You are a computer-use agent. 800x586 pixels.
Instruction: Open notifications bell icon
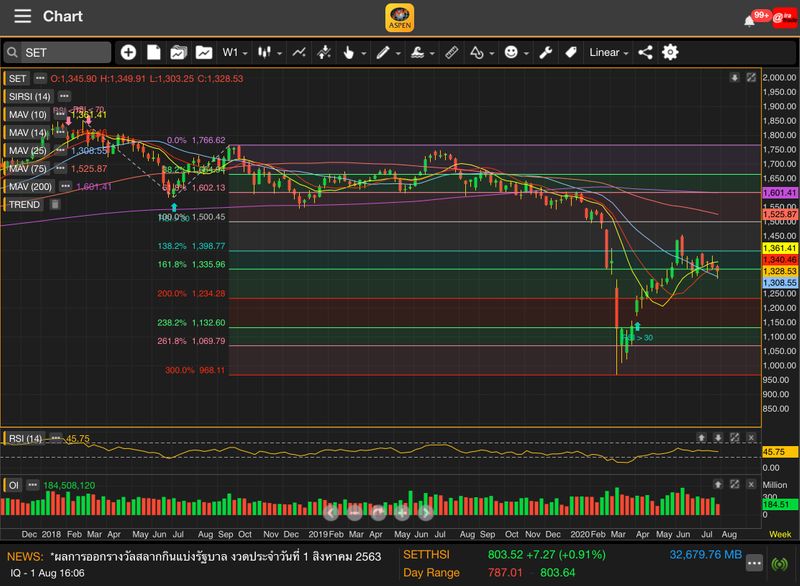(x=749, y=18)
